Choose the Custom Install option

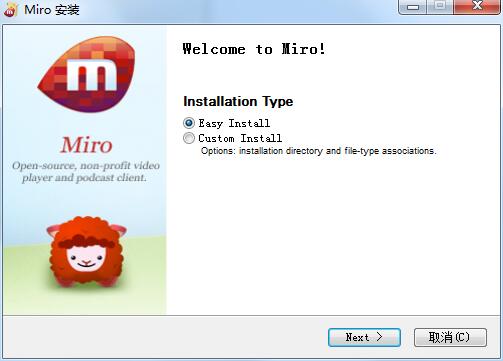pos(189,138)
